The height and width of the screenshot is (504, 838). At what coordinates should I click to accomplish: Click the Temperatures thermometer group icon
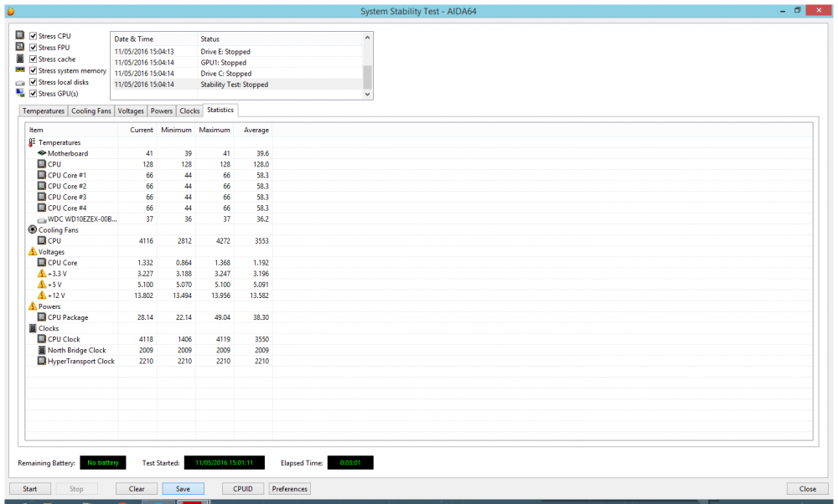click(x=33, y=143)
